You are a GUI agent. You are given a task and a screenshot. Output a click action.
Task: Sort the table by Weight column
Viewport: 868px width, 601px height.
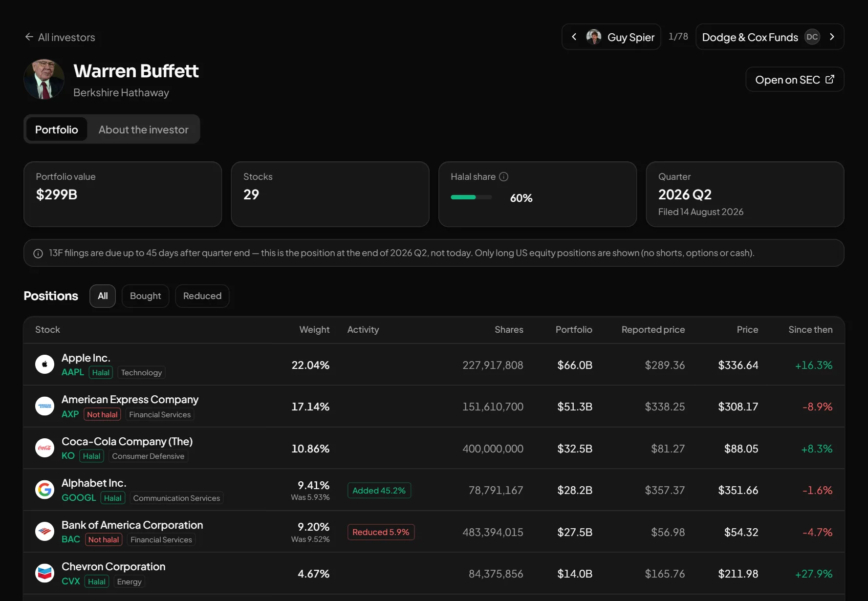[x=314, y=329]
